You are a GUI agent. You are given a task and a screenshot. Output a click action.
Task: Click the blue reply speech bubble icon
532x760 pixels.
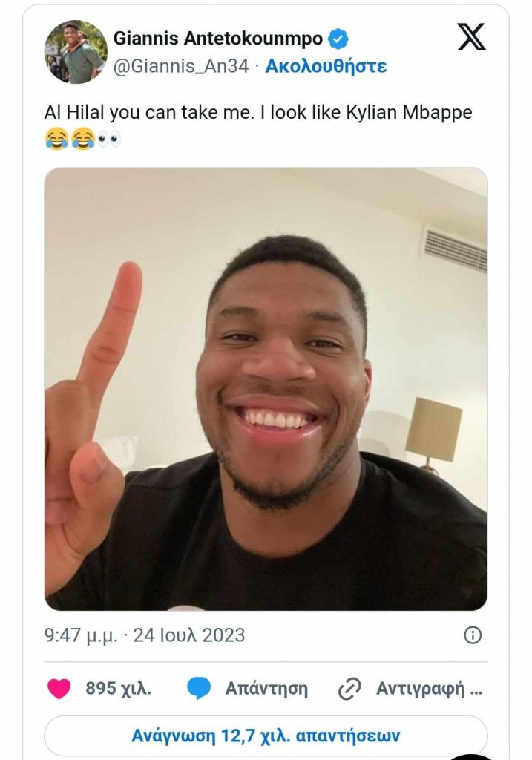tap(198, 688)
